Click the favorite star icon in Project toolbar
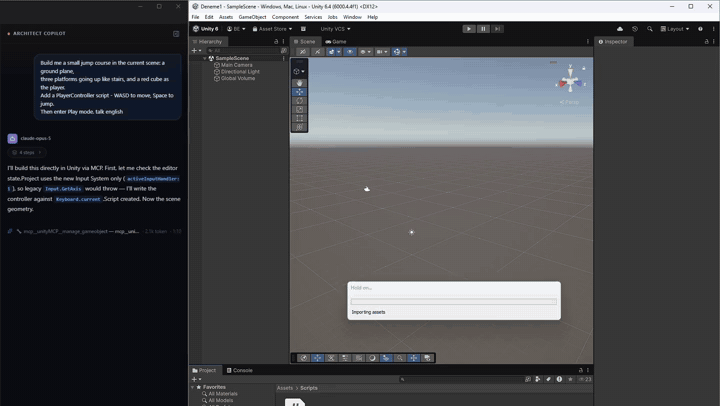This screenshot has height=406, width=720. (570, 379)
